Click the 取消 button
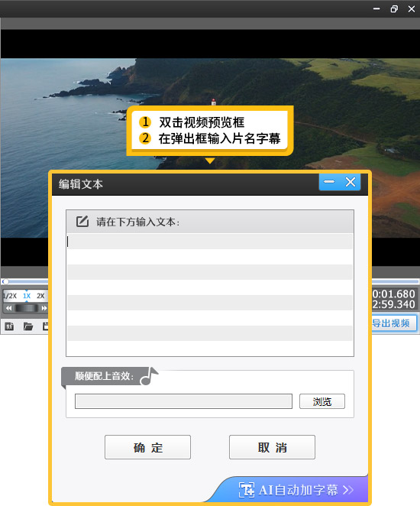 (x=272, y=447)
